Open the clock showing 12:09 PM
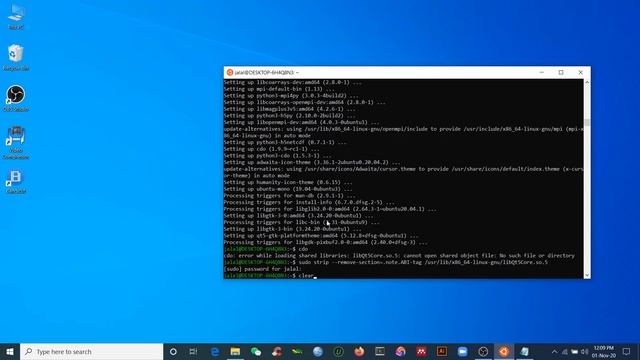 604,352
